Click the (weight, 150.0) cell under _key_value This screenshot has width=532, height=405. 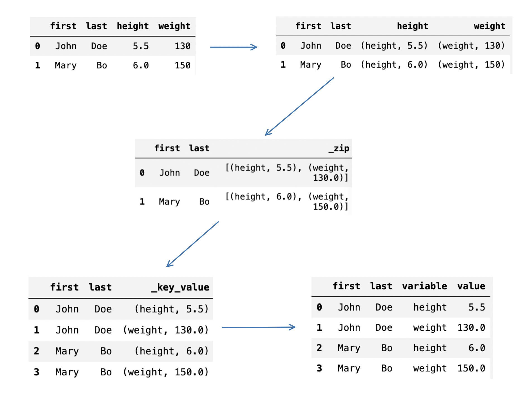tap(166, 372)
